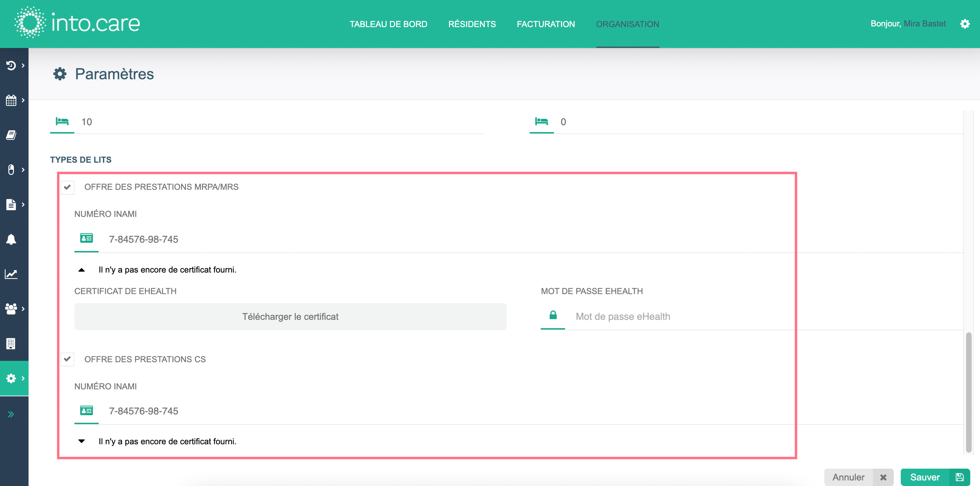Uncheck Offre des prestations MRPA/MRS
The image size is (980, 486).
coord(67,187)
